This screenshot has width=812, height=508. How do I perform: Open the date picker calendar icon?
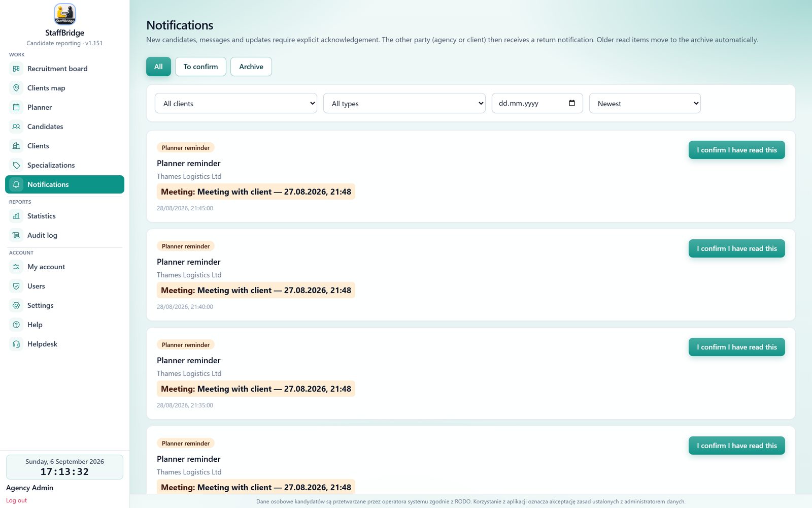[x=572, y=103]
